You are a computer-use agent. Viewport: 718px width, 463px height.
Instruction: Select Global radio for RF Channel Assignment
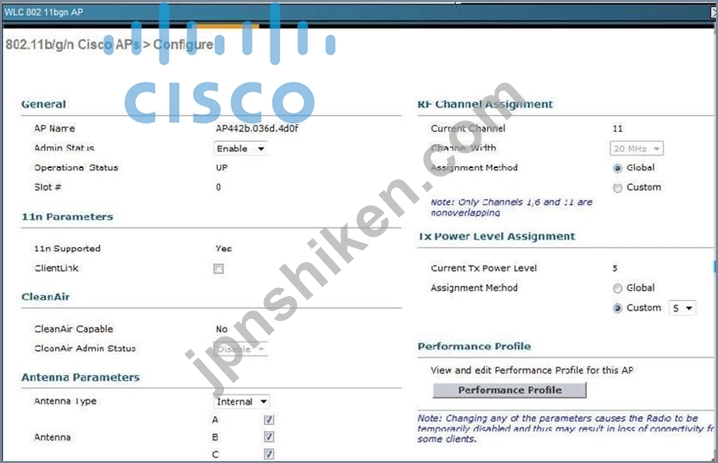point(617,168)
